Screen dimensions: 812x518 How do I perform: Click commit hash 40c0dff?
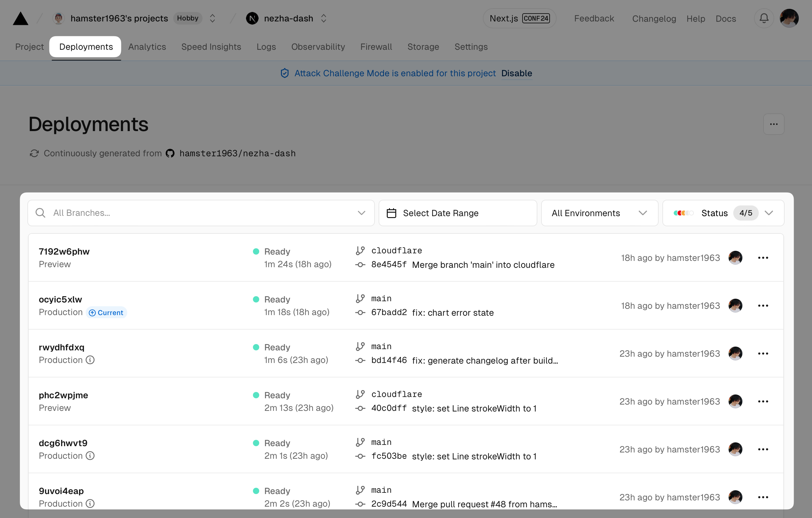(389, 408)
